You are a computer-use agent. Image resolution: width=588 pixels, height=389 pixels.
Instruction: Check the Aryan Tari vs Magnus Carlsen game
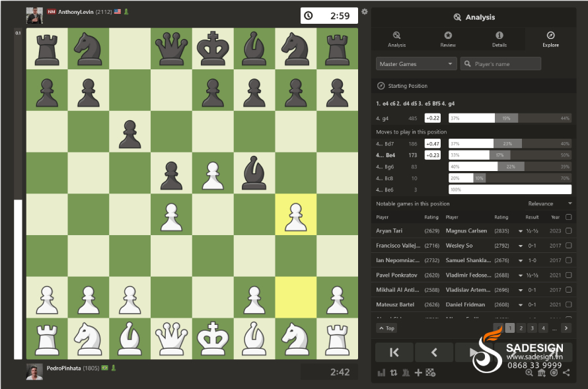[568, 231]
